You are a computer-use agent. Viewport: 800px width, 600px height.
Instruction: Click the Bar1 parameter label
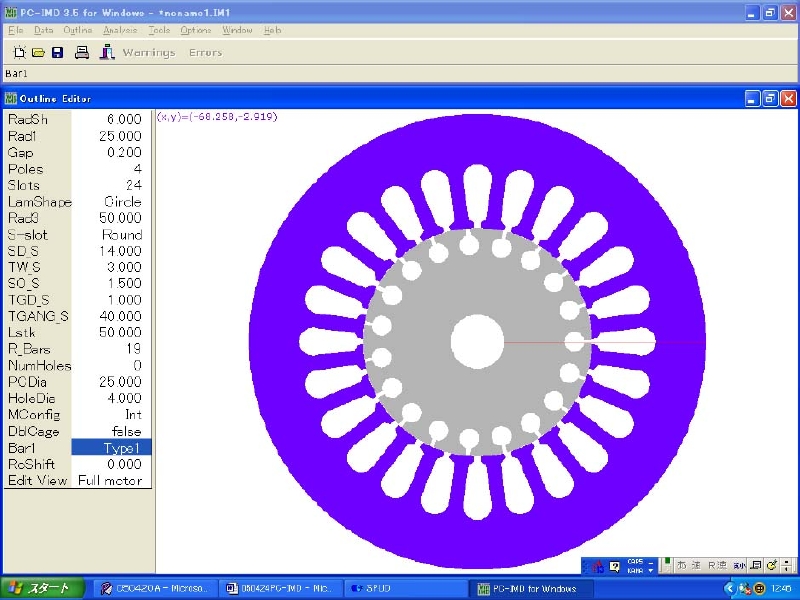21,448
